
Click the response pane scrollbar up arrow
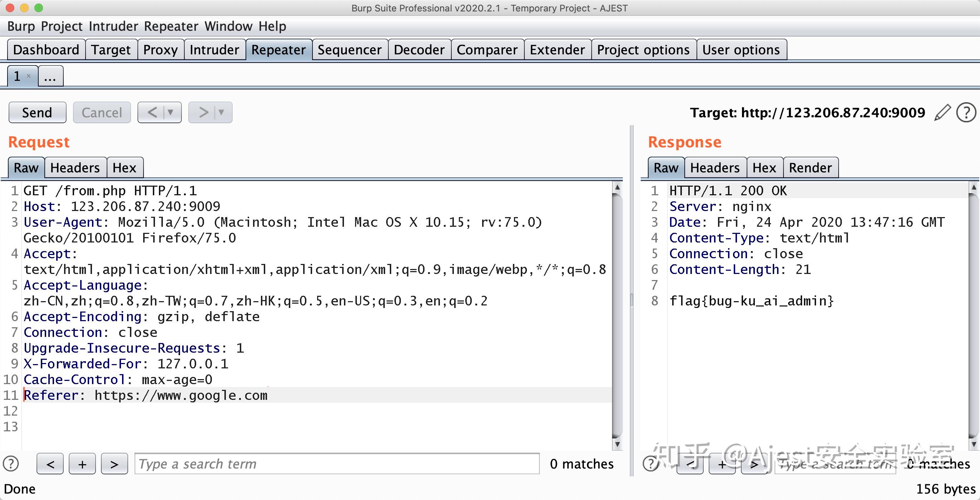(x=974, y=187)
